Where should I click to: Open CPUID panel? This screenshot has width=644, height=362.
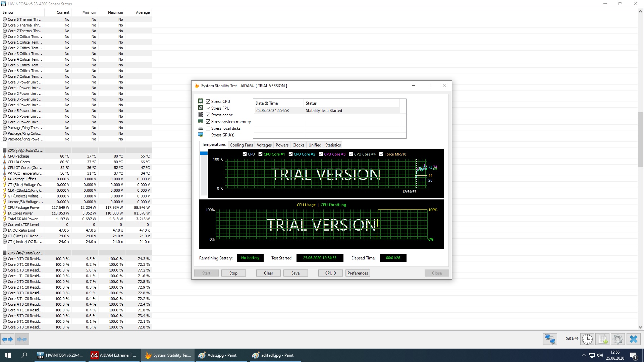pyautogui.click(x=330, y=273)
